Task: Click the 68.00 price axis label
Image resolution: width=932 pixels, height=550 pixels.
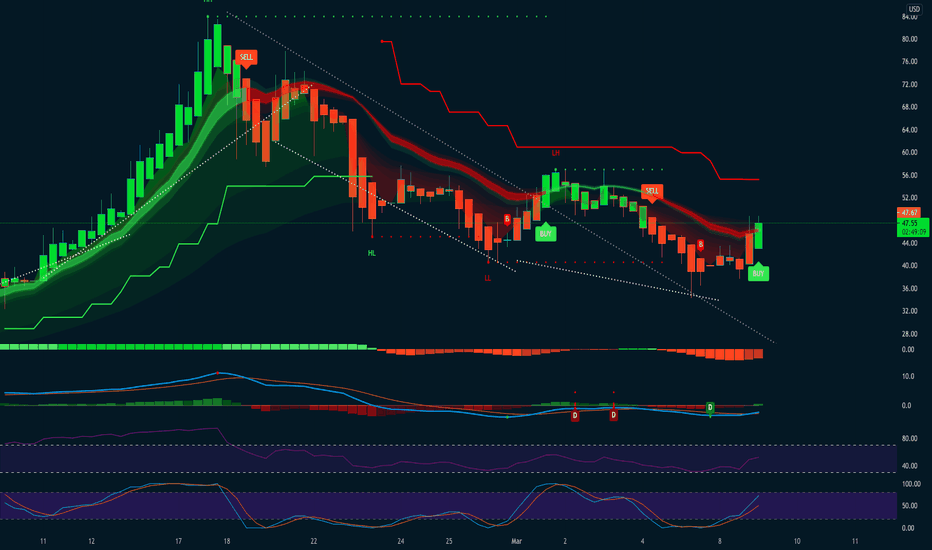Action: (x=909, y=108)
